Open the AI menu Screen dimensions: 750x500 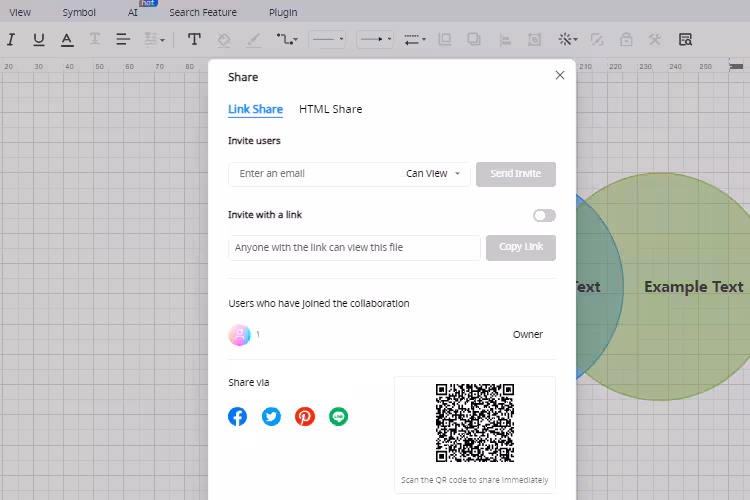coord(132,12)
